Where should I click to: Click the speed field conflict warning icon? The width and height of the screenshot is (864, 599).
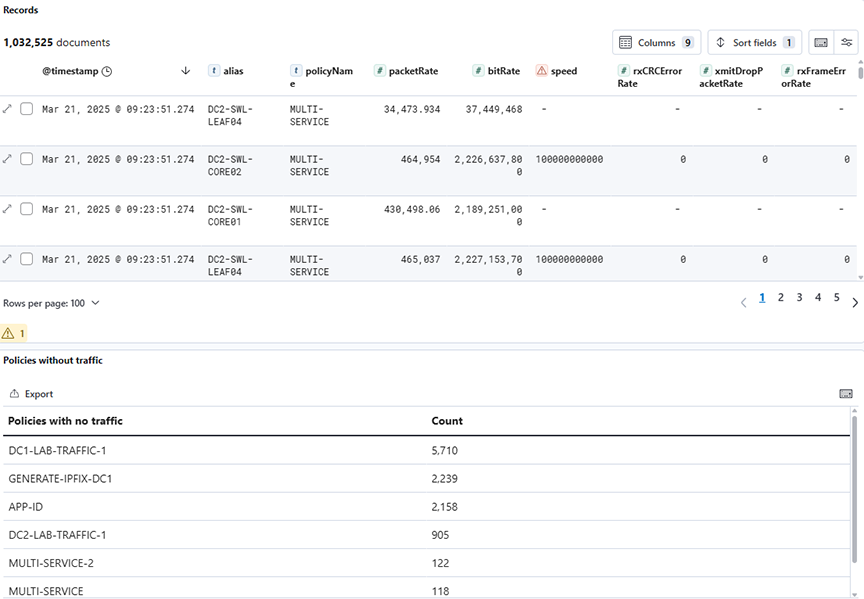542,71
